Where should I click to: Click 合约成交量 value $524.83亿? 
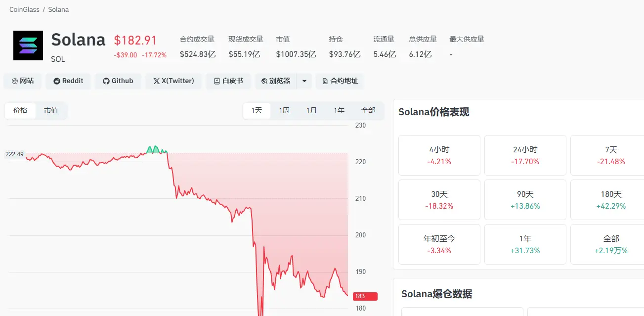pyautogui.click(x=198, y=54)
